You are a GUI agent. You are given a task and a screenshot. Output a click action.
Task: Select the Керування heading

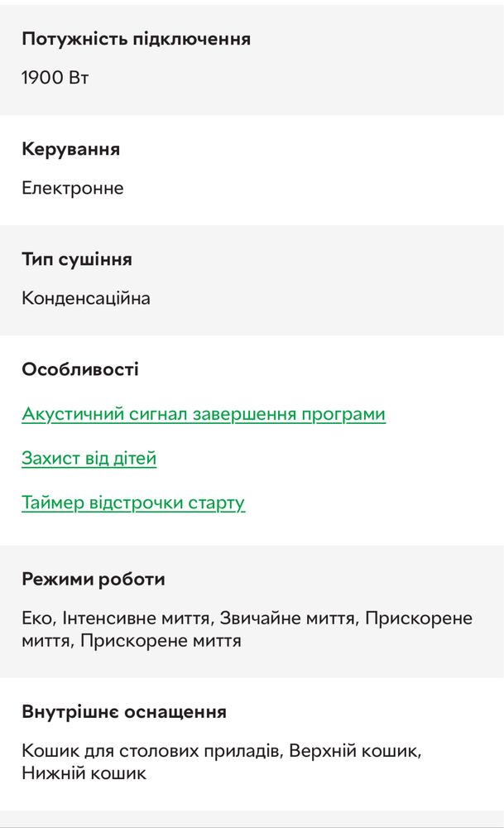(70, 149)
